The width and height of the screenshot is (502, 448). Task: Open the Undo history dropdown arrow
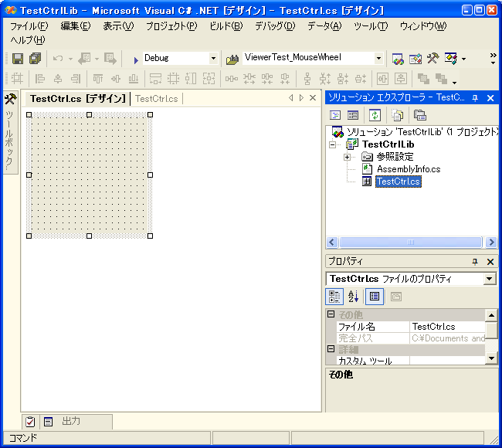point(70,59)
